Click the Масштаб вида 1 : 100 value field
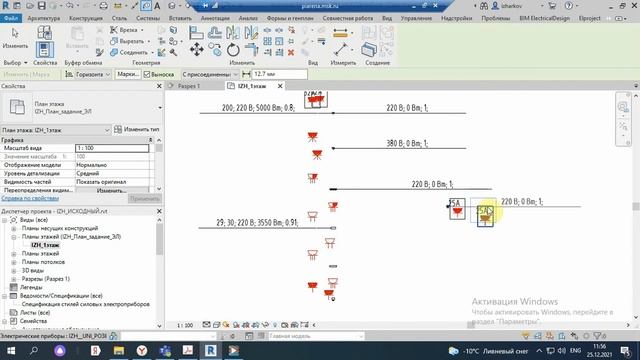The image size is (640, 360). point(112,148)
